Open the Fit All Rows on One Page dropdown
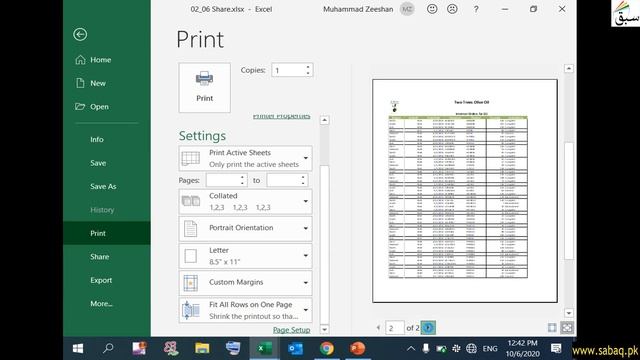 245,310
